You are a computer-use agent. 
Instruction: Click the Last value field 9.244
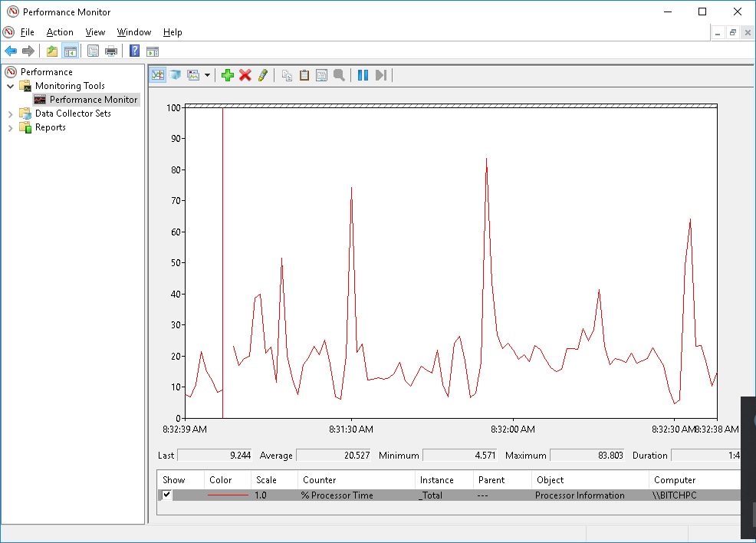click(x=215, y=456)
